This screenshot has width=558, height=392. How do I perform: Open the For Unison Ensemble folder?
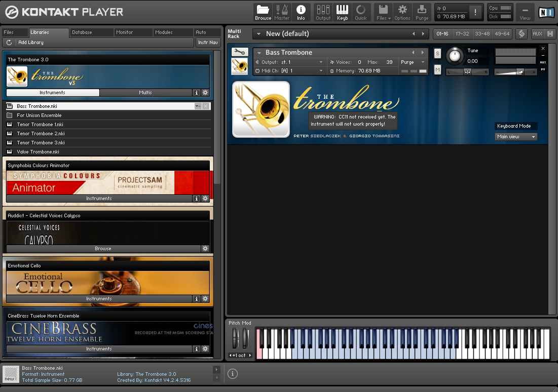click(108, 115)
